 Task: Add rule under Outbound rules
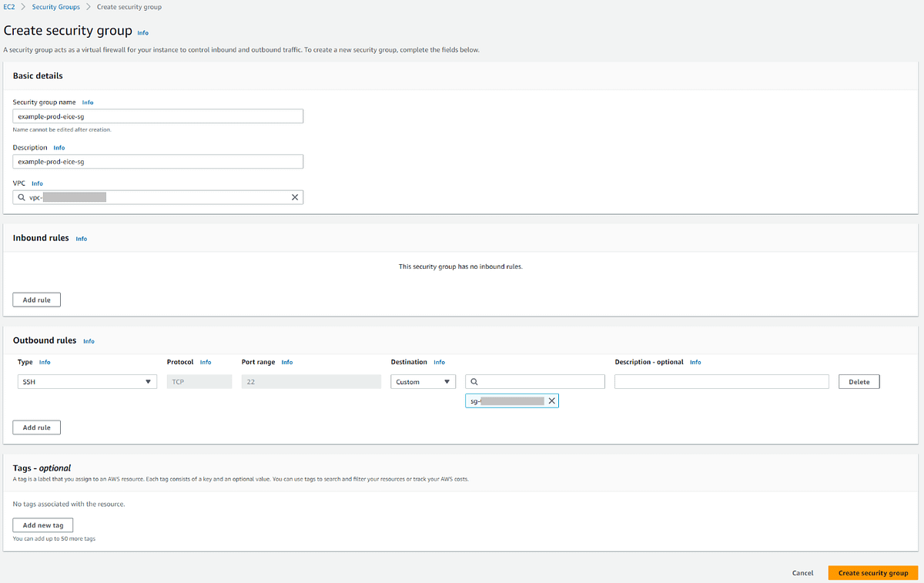point(37,427)
